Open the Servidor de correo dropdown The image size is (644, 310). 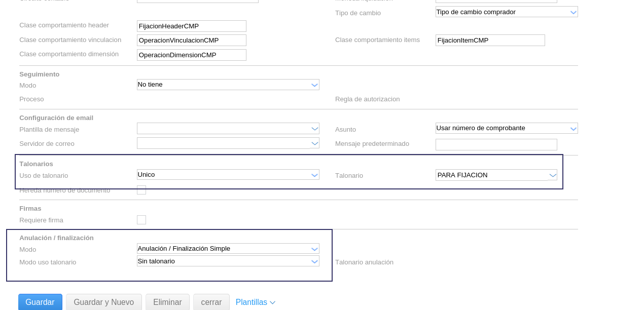pyautogui.click(x=228, y=143)
